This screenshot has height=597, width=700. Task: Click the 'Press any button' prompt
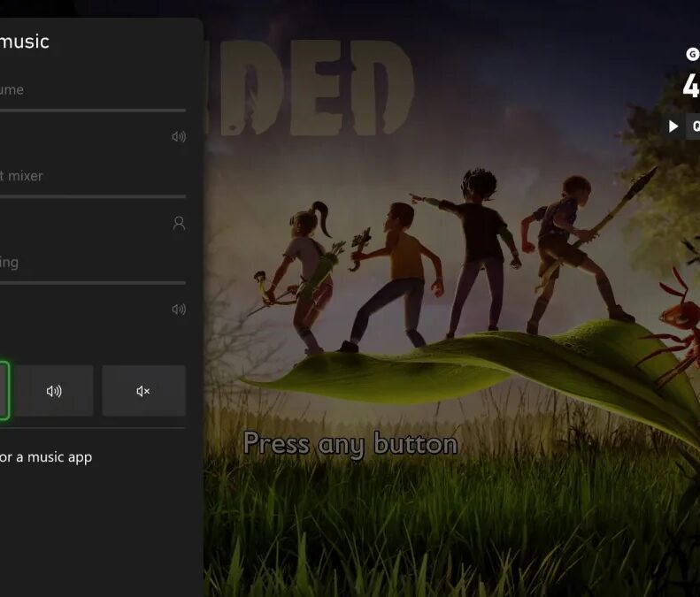click(x=350, y=444)
